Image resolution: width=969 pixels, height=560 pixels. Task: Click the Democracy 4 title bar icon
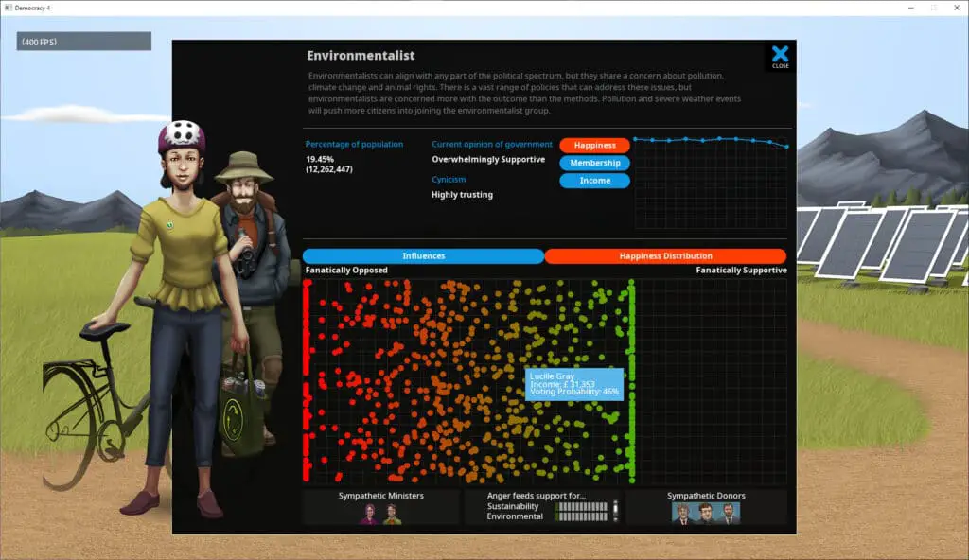9,7
